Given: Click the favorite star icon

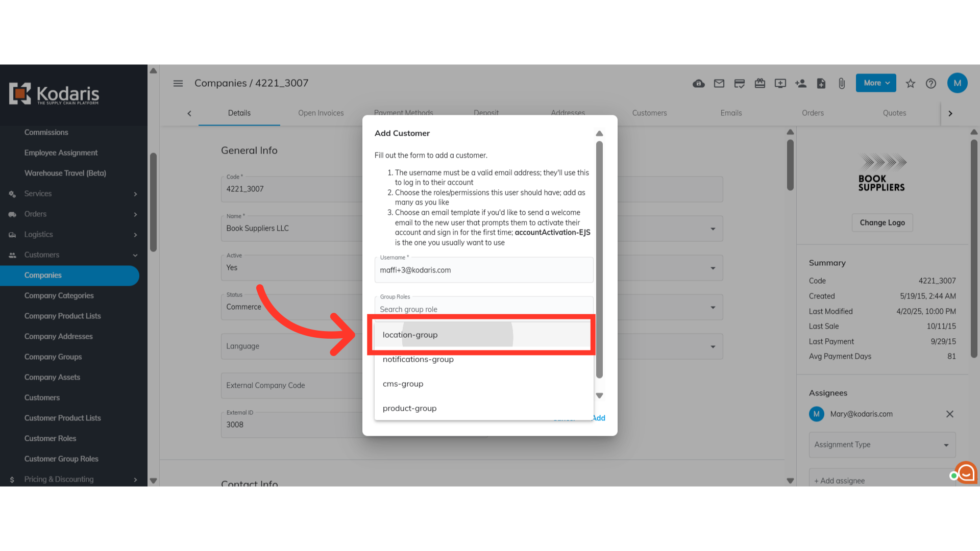Looking at the screenshot, I should pyautogui.click(x=910, y=83).
